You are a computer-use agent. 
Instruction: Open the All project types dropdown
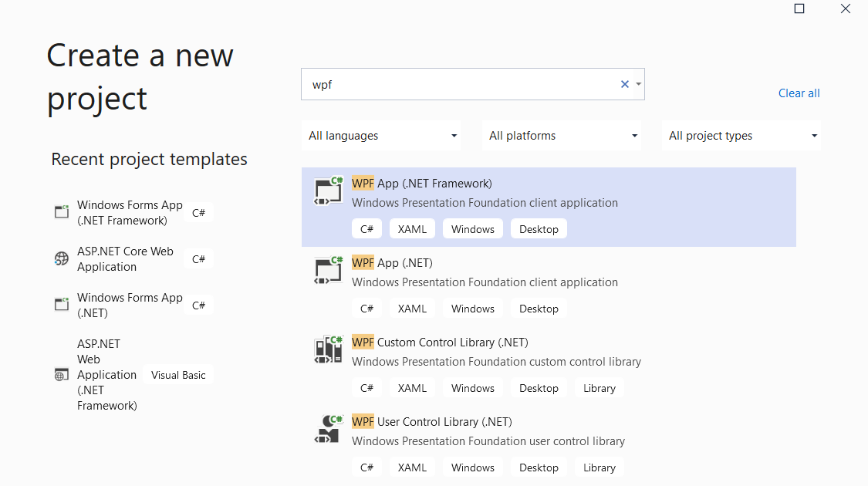coord(741,135)
